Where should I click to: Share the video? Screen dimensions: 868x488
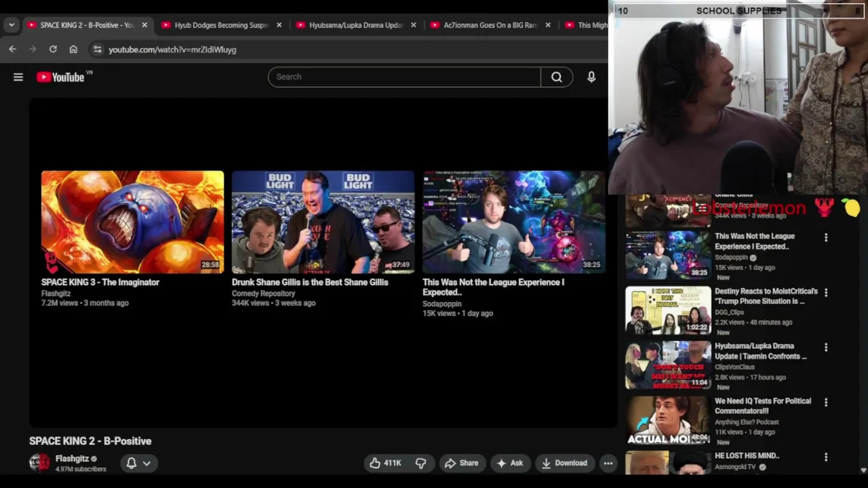tap(461, 463)
